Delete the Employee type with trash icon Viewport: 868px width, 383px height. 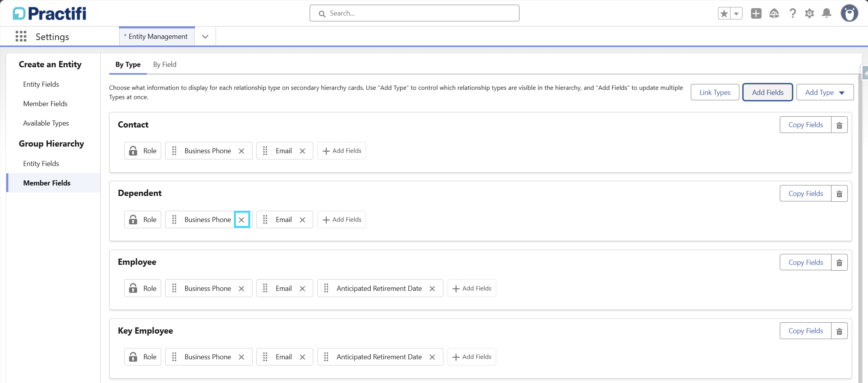839,262
